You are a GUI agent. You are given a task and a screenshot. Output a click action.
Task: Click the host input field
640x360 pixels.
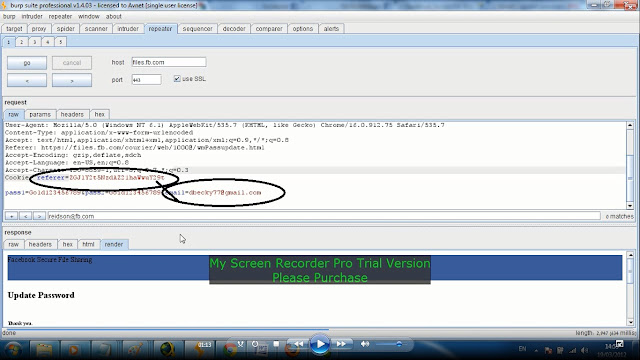(169, 62)
